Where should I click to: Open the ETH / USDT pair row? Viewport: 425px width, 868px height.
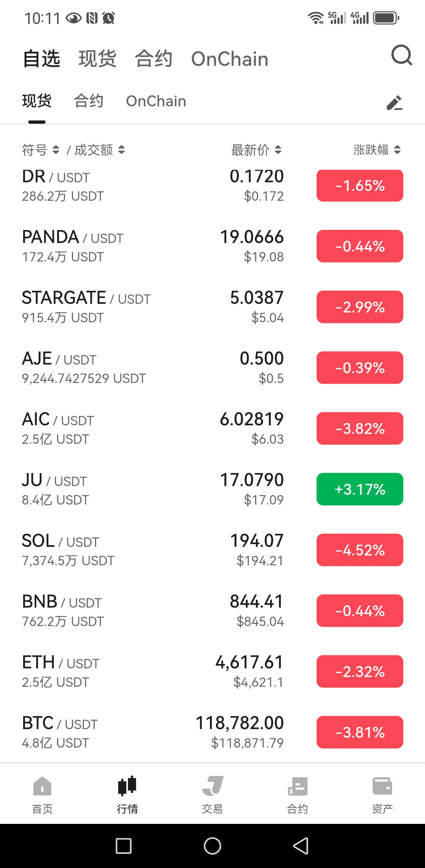pyautogui.click(x=212, y=671)
